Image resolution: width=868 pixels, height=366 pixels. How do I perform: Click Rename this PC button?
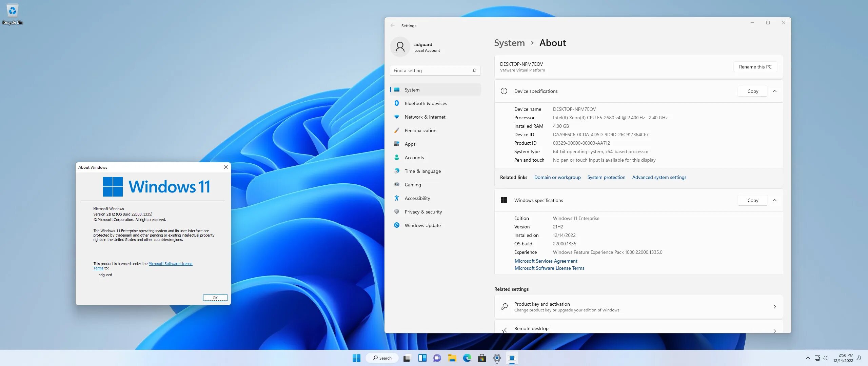[754, 66]
